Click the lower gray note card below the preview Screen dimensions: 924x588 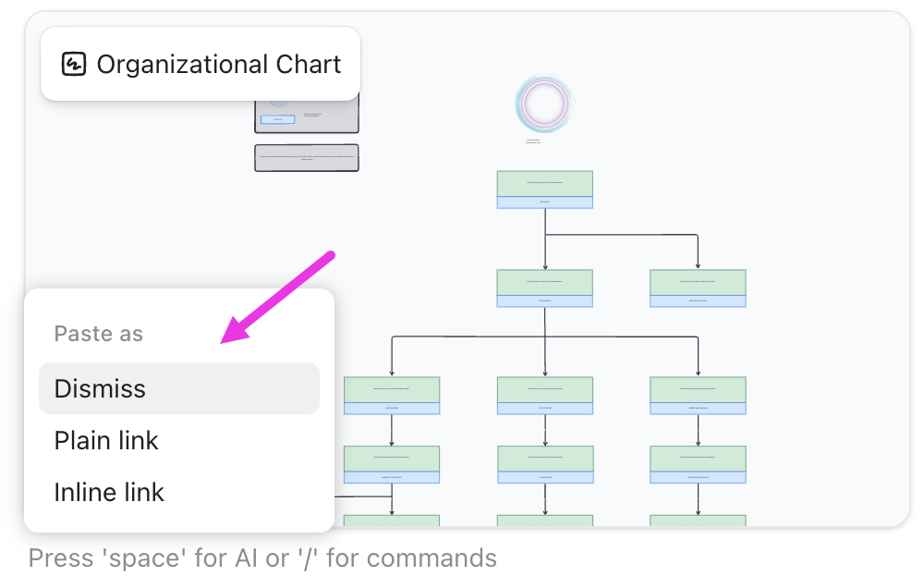(x=307, y=157)
